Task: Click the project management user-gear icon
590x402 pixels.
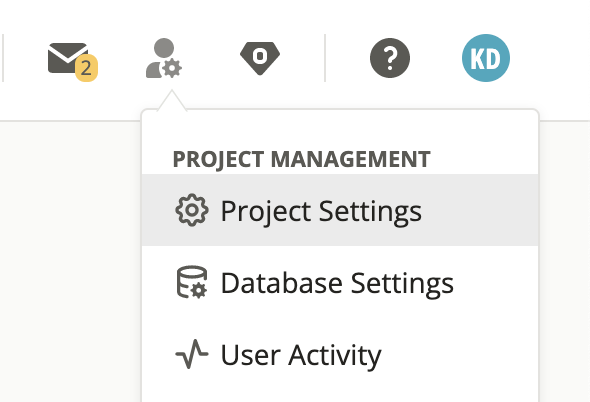Action: click(x=164, y=58)
